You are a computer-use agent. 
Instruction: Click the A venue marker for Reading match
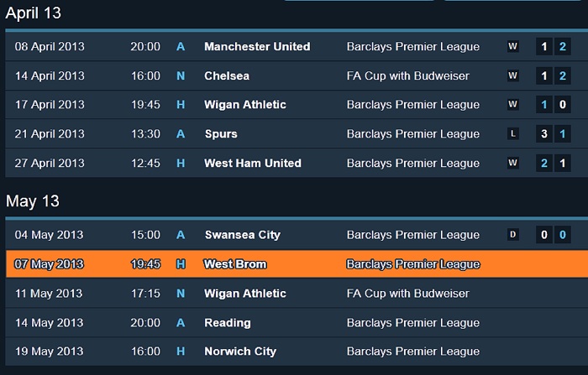(x=181, y=323)
